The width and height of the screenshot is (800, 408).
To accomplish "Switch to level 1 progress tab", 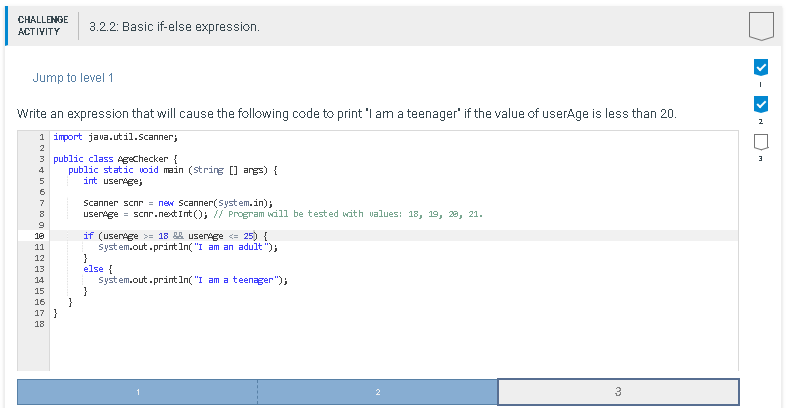I will click(138, 392).
